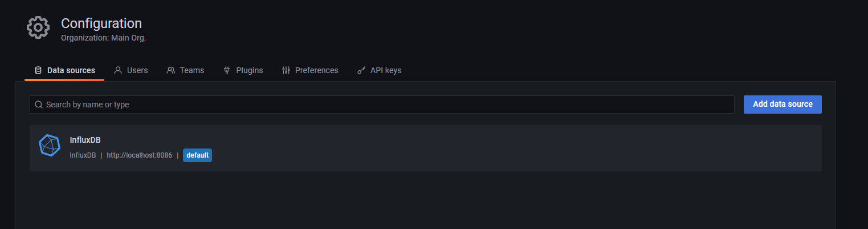Click the sliders icon beside Preferences
Viewport: 868px width, 229px height.
pyautogui.click(x=286, y=70)
